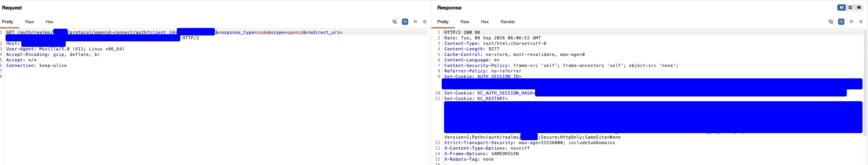Click X-Robots-Tag: none line
This screenshot has width=868, height=165.
coord(469,159)
